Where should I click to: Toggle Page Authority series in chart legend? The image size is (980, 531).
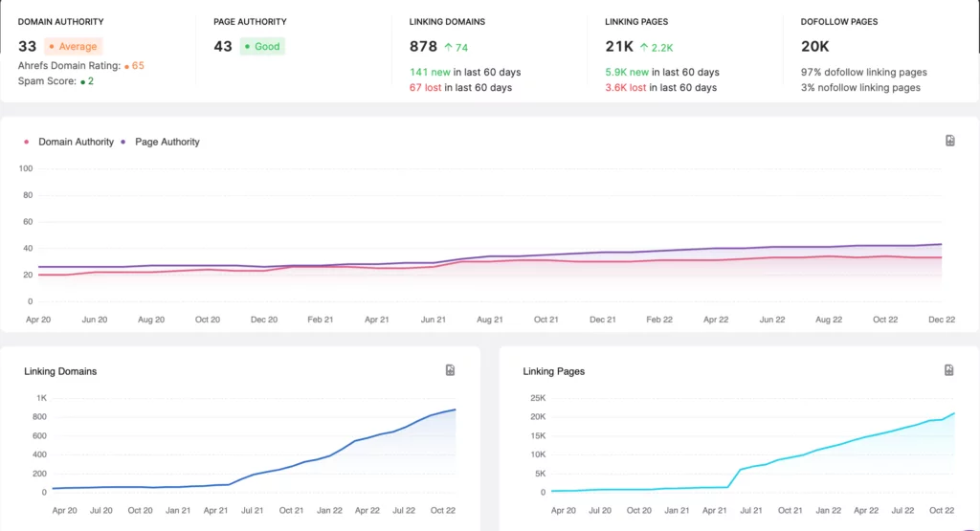[161, 142]
